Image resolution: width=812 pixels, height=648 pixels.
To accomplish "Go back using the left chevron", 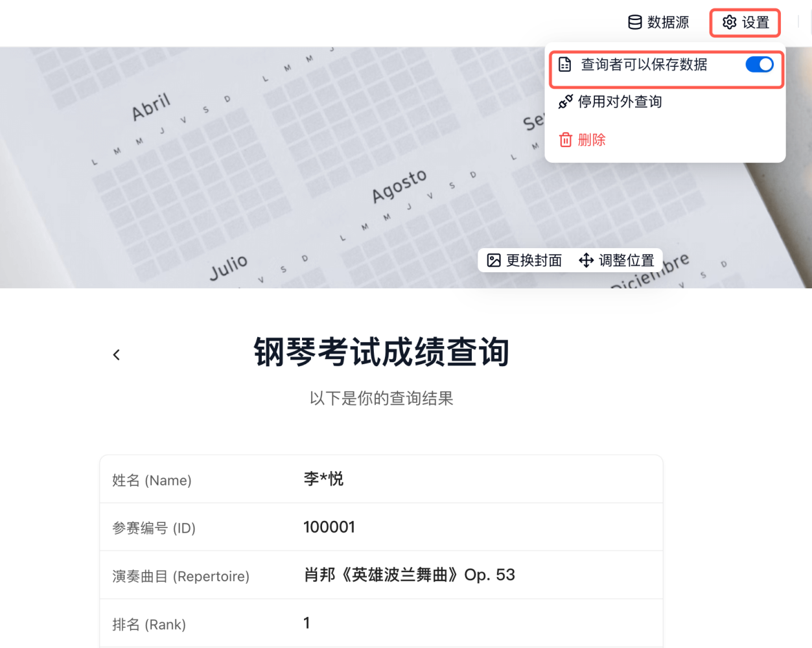I will pos(117,354).
